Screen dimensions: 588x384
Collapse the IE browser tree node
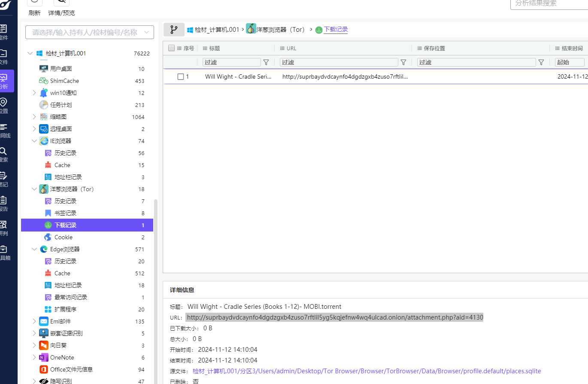34,141
